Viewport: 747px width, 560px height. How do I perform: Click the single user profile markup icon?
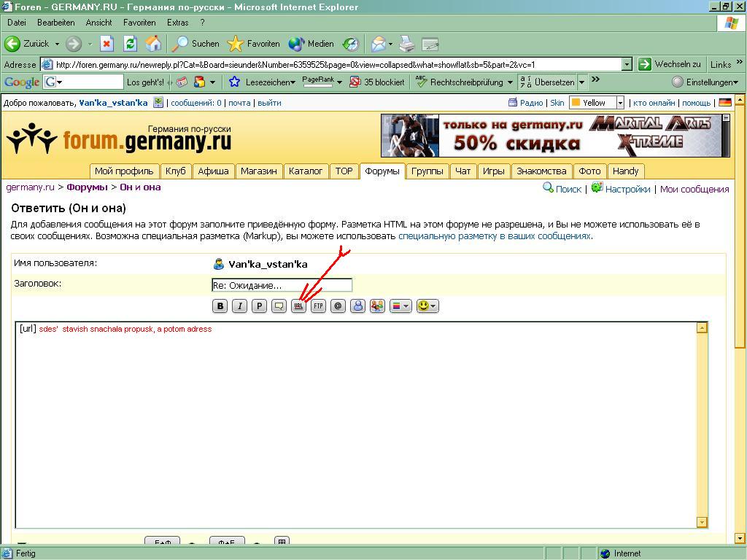(x=357, y=306)
